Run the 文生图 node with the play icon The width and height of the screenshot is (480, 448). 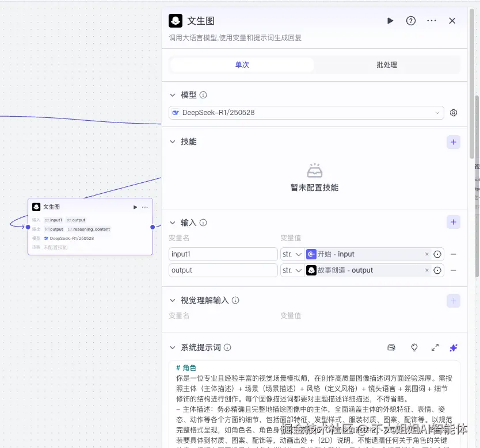pyautogui.click(x=390, y=21)
